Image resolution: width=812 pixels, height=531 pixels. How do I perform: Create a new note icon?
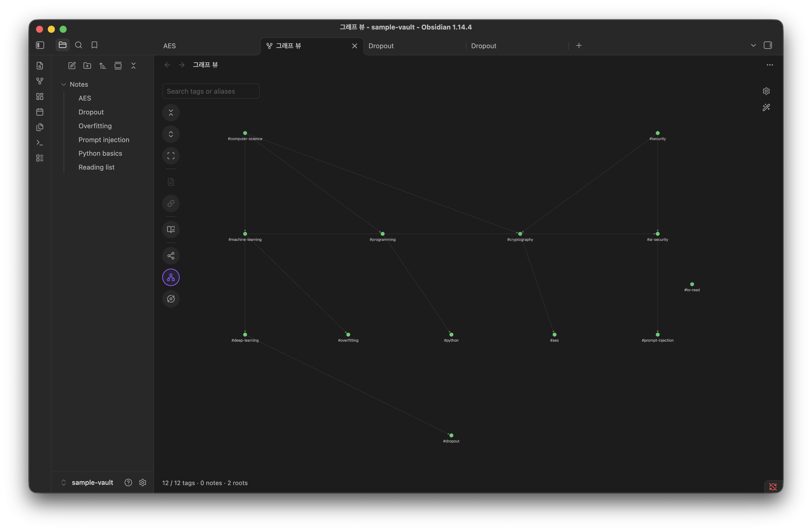[72, 65]
